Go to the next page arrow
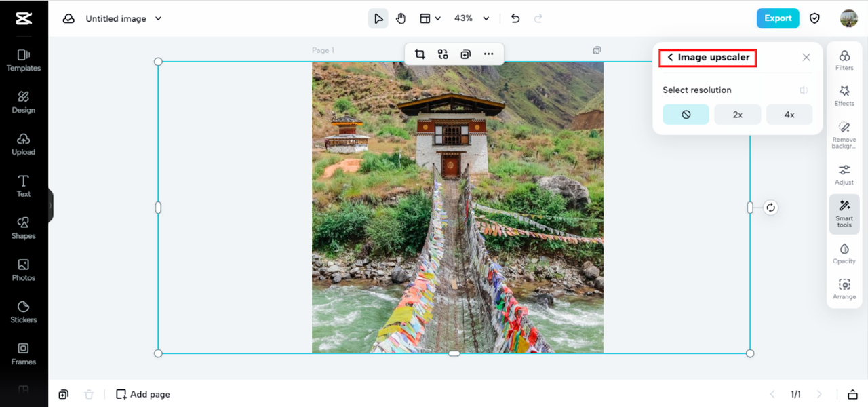This screenshot has width=868, height=407. 819,394
